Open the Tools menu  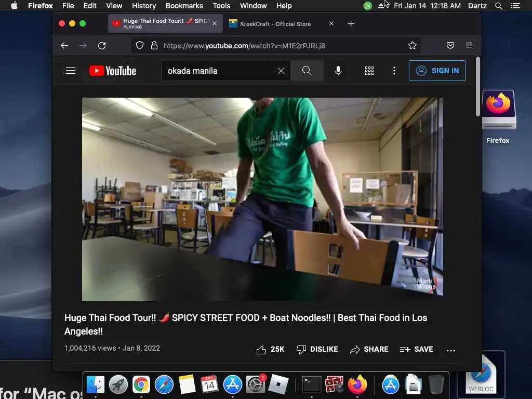pos(221,6)
